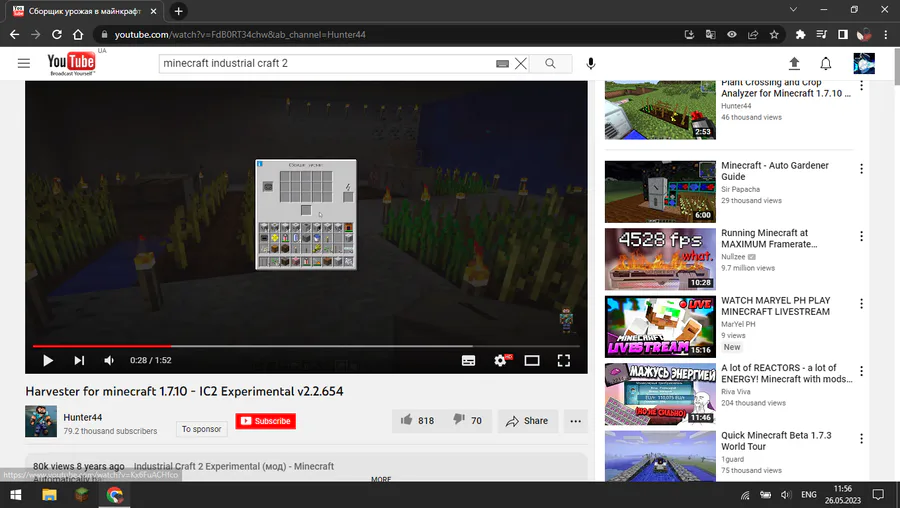Start voice search with the microphone
The image size is (900, 508).
(x=591, y=63)
